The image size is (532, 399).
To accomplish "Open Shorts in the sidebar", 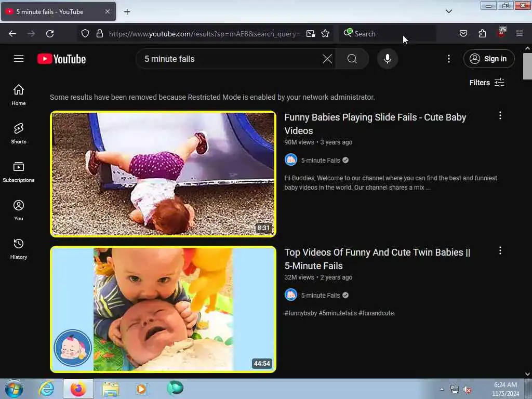I will point(19,134).
